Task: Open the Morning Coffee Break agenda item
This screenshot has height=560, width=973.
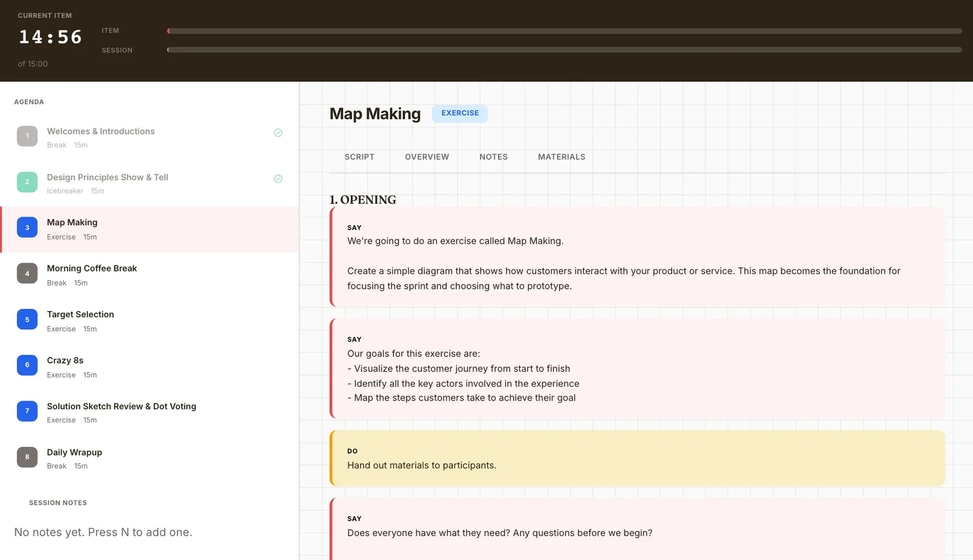Action: pyautogui.click(x=150, y=275)
